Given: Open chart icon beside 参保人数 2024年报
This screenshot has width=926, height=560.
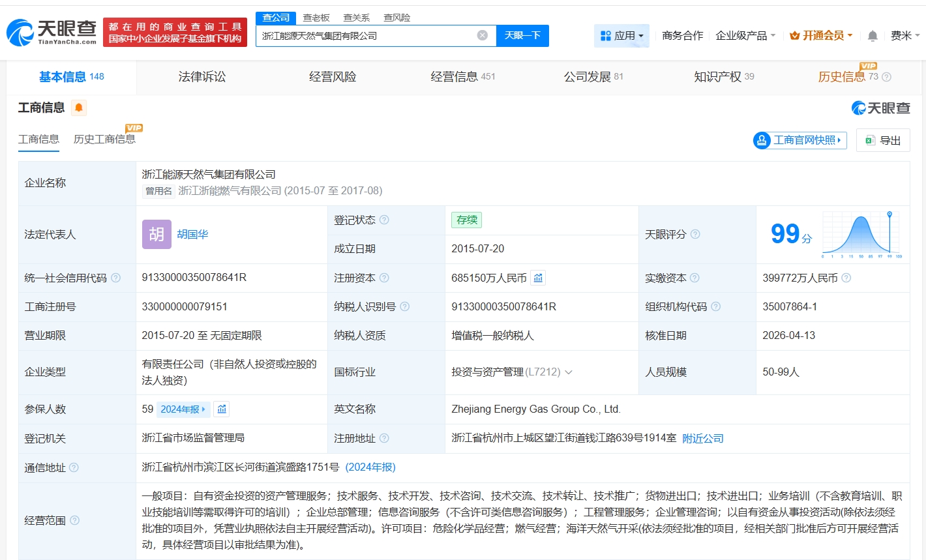Looking at the screenshot, I should point(222,409).
